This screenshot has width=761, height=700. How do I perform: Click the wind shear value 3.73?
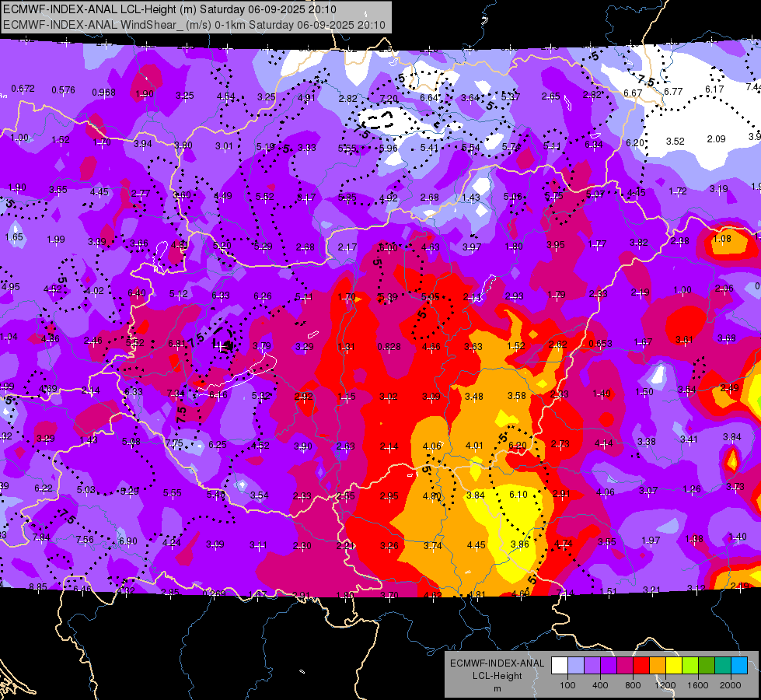pyautogui.click(x=735, y=486)
